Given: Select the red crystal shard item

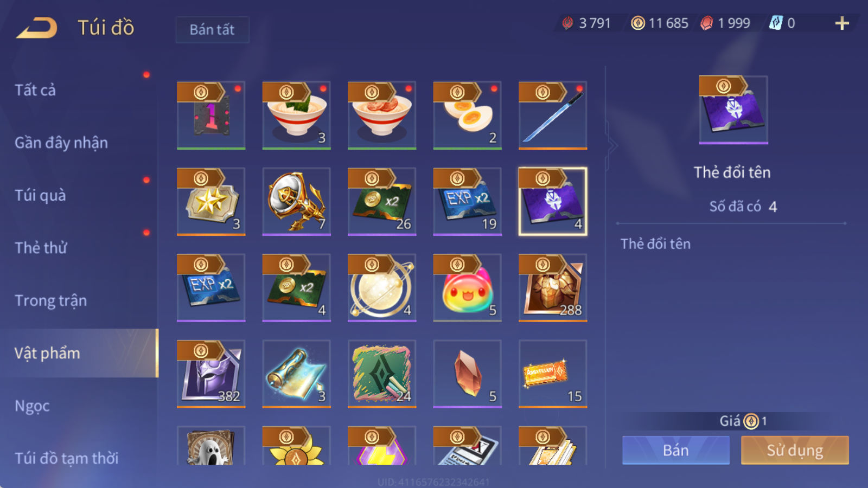Looking at the screenshot, I should (467, 374).
